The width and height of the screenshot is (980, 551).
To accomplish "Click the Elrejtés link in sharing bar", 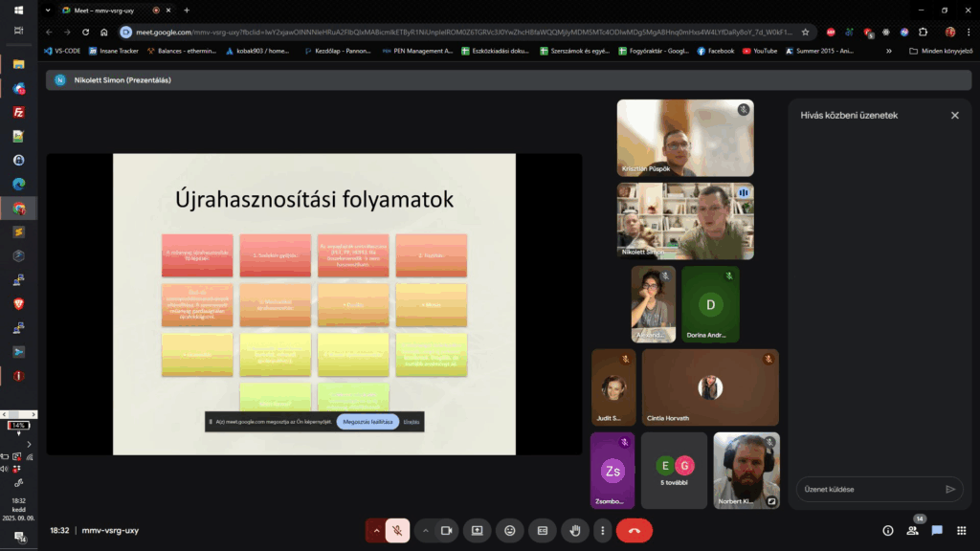I will (x=412, y=421).
